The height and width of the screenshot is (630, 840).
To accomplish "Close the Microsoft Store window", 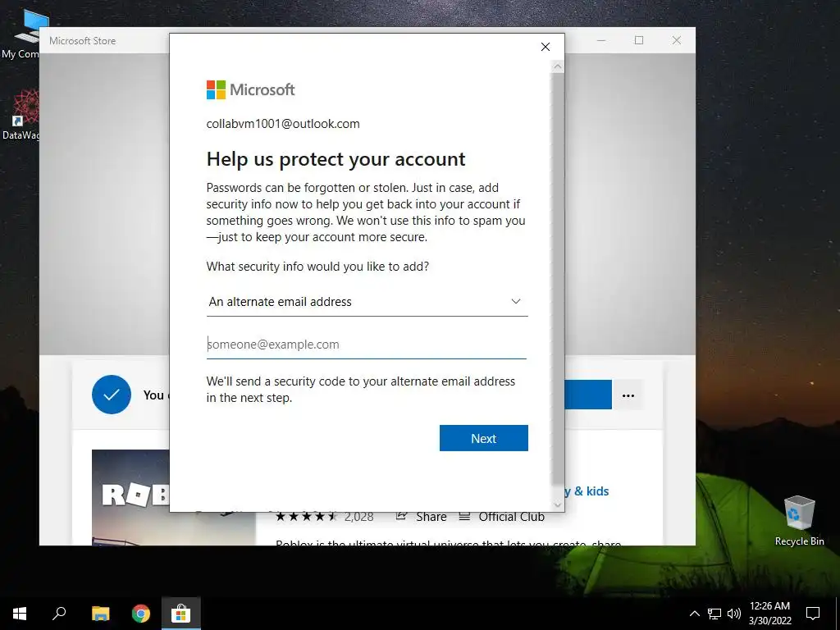I will click(677, 40).
